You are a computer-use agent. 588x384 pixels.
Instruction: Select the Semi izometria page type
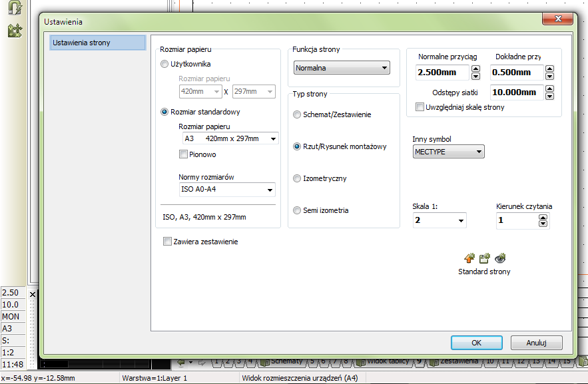[297, 210]
